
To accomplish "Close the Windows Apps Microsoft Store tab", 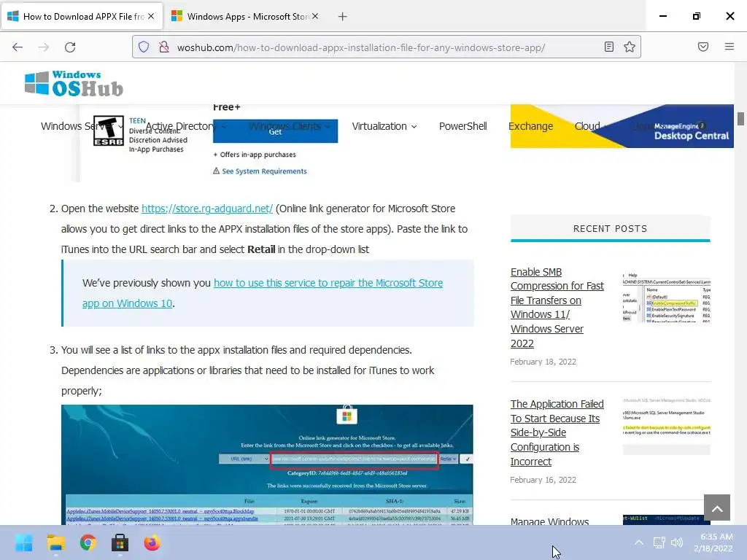I will pos(315,16).
